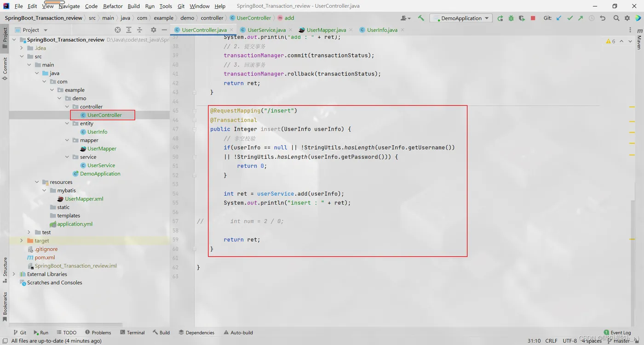Open the Build tool window button
Viewport: 644px width, 345px height.
click(161, 333)
